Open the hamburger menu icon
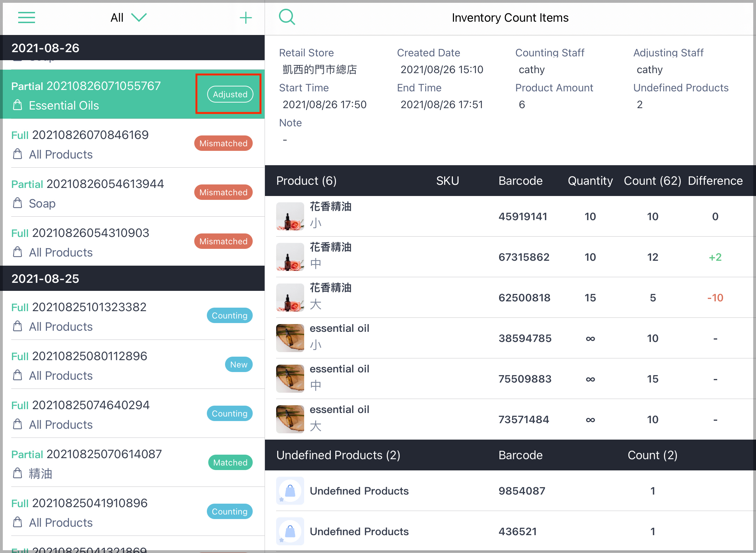The image size is (756, 553). coord(27,17)
